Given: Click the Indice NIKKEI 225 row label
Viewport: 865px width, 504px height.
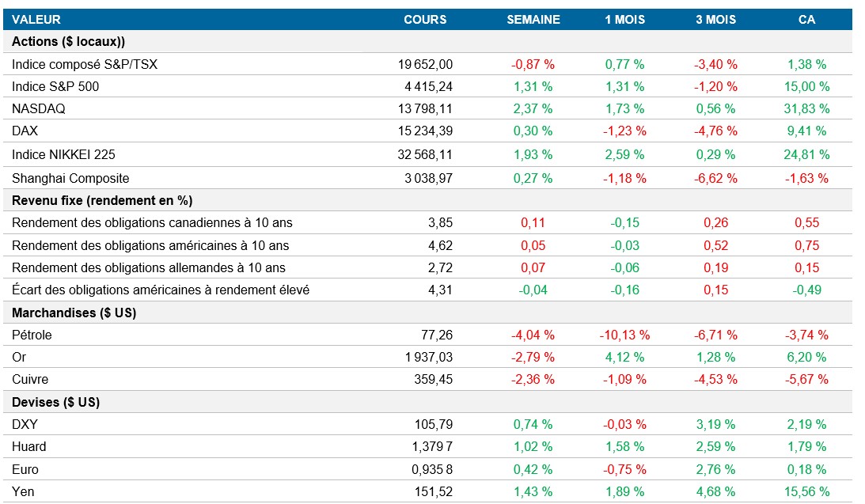Looking at the screenshot, I should point(63,154).
